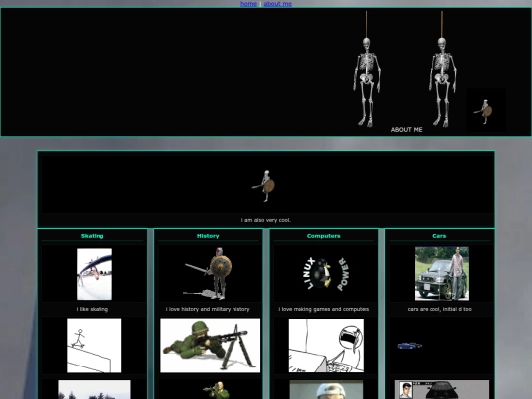Click the History column heading

(x=208, y=236)
